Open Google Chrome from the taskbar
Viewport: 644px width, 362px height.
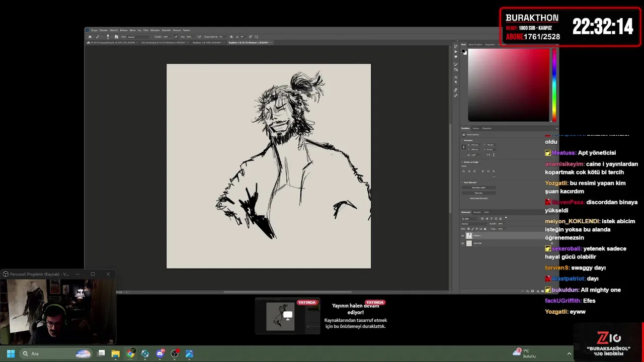tap(130, 353)
